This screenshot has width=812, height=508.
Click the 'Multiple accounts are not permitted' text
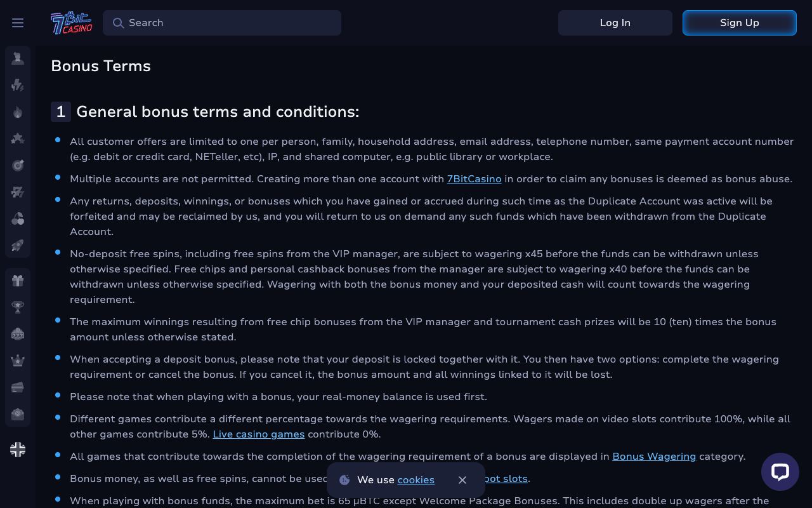[x=162, y=179]
